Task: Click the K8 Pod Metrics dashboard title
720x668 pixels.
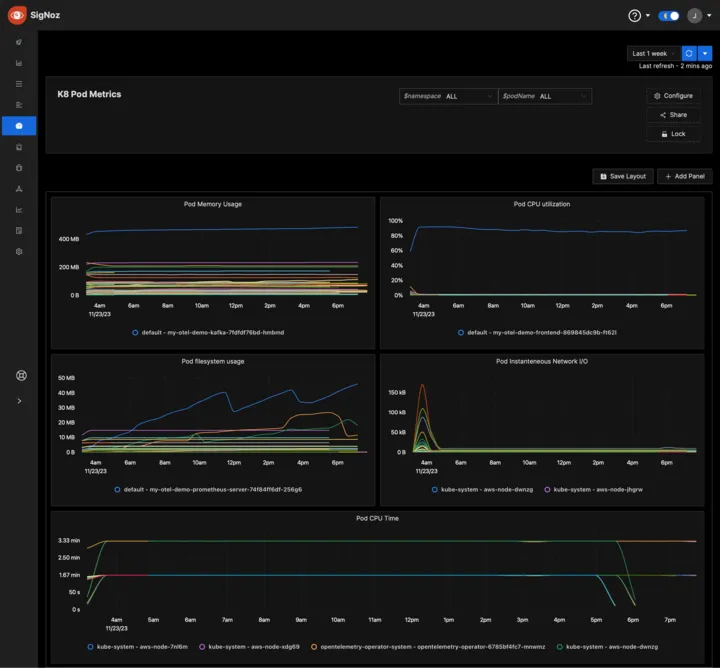Action: pos(89,94)
